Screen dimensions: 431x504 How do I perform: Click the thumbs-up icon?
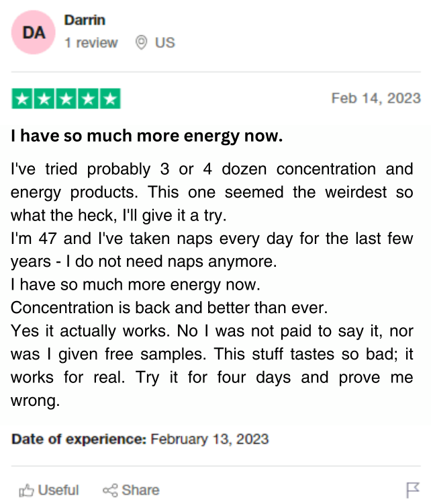pyautogui.click(x=26, y=490)
